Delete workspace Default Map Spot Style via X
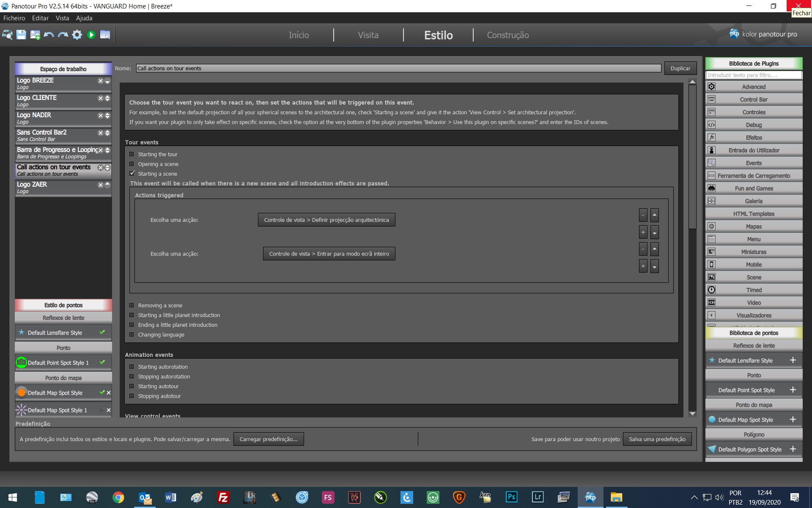This screenshot has height=508, width=812. pyautogui.click(x=109, y=393)
